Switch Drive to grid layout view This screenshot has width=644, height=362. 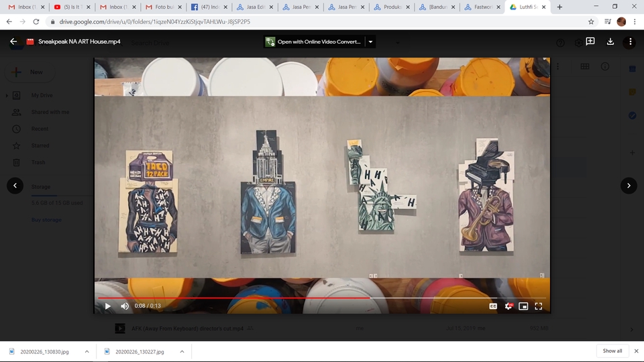tap(585, 66)
